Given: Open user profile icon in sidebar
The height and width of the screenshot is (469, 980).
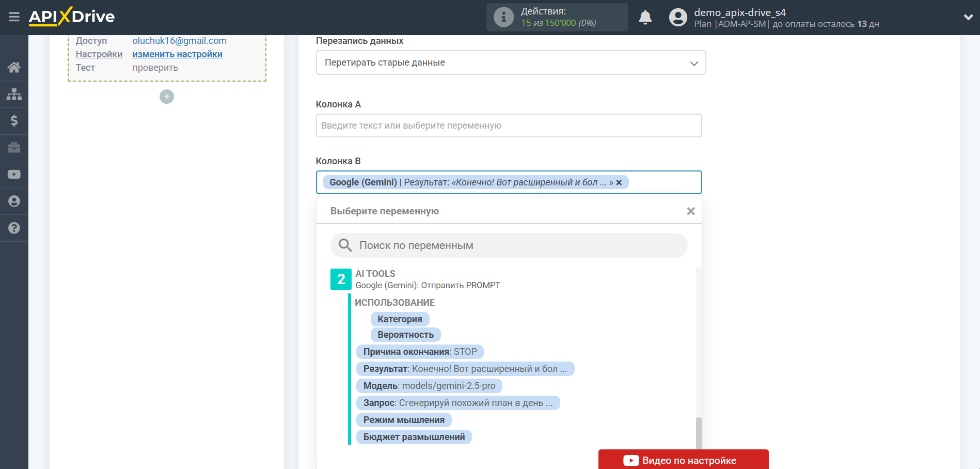Looking at the screenshot, I should point(14,201).
